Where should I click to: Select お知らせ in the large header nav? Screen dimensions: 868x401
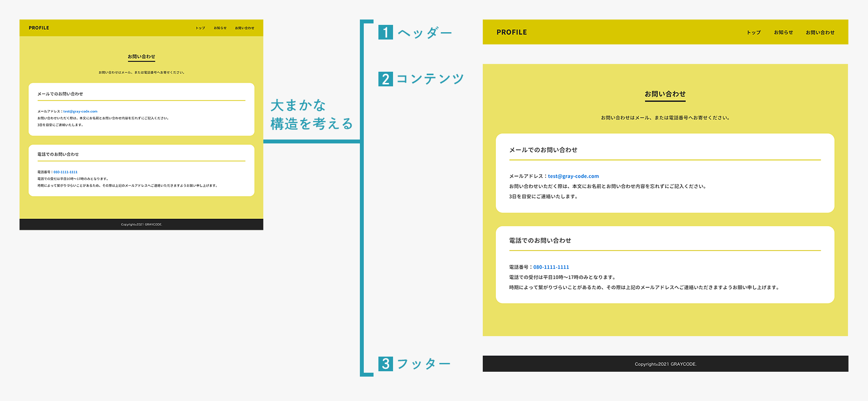click(x=784, y=33)
